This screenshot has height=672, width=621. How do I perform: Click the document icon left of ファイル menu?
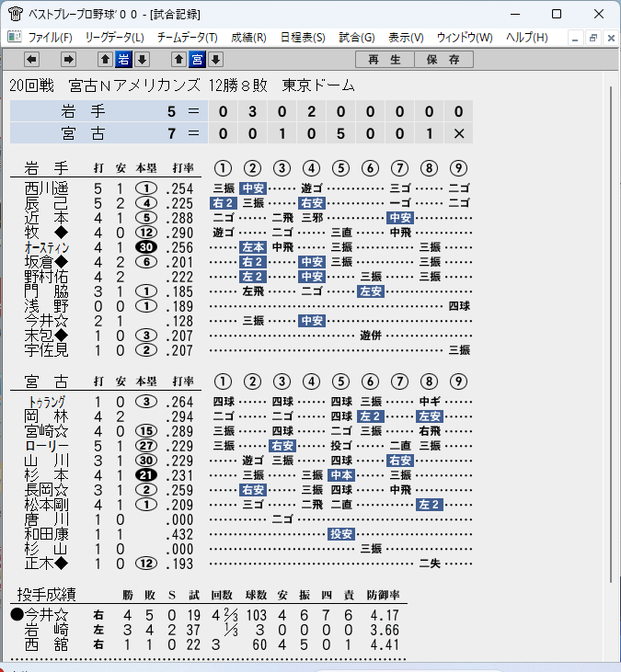pos(14,37)
